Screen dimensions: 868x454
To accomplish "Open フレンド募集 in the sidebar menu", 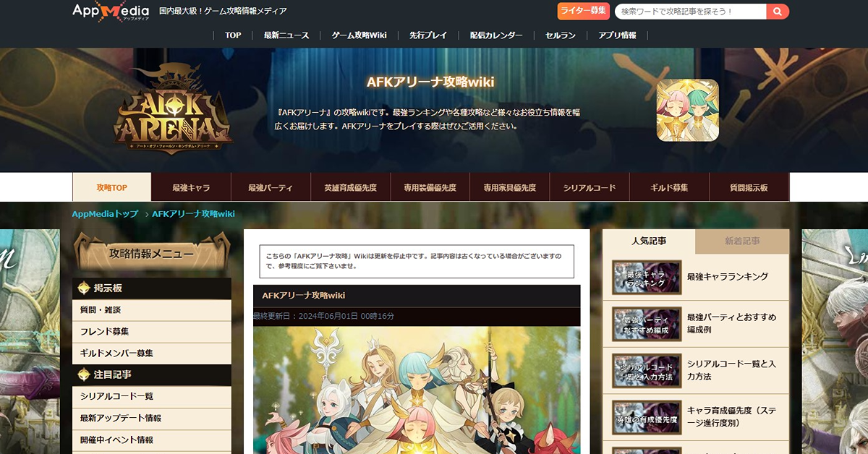I will [x=152, y=332].
